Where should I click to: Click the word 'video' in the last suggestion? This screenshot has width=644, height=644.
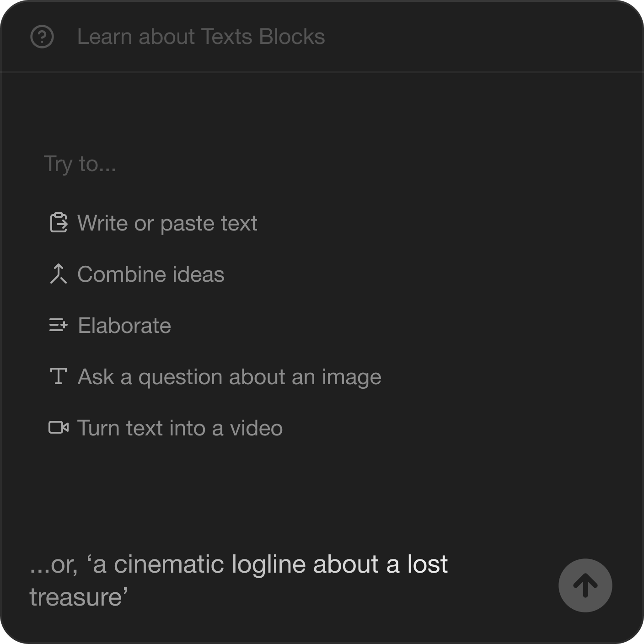point(256,428)
